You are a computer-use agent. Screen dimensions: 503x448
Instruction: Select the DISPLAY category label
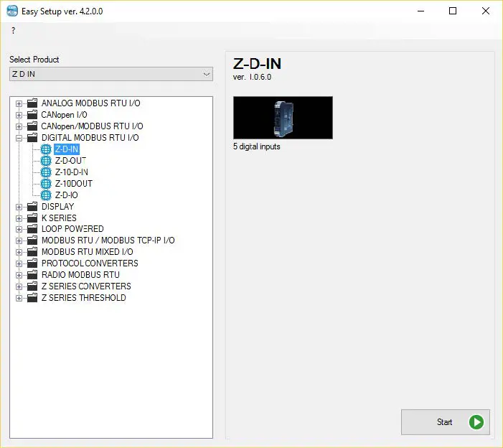pyautogui.click(x=57, y=206)
